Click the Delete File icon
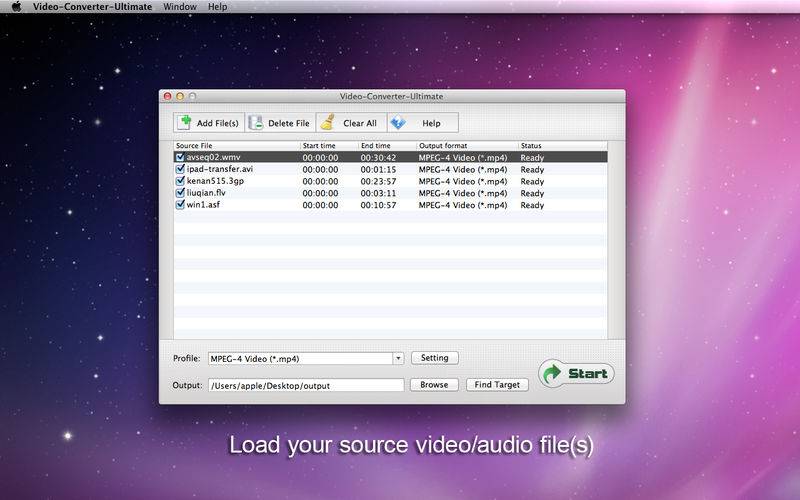 coord(256,123)
